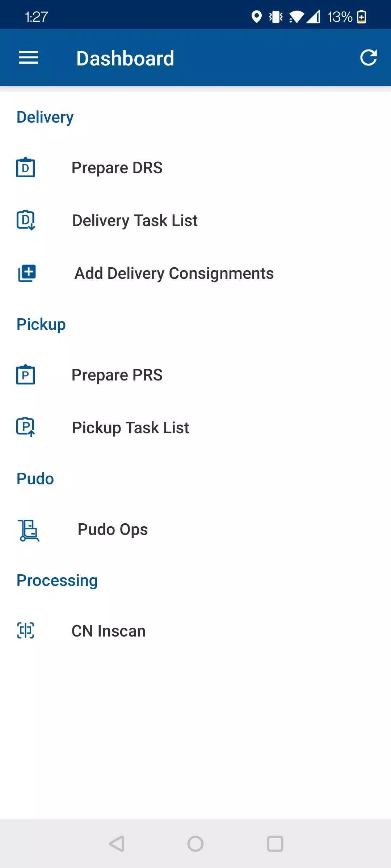Launch CN Inscan processing
This screenshot has height=868, width=391.
[x=108, y=631]
